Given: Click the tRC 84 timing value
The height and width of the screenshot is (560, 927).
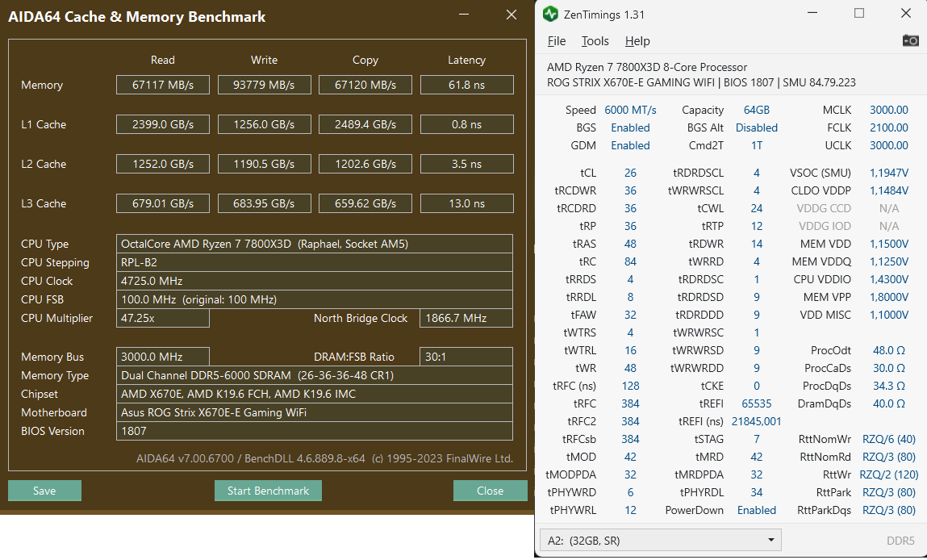Looking at the screenshot, I should pyautogui.click(x=630, y=261).
